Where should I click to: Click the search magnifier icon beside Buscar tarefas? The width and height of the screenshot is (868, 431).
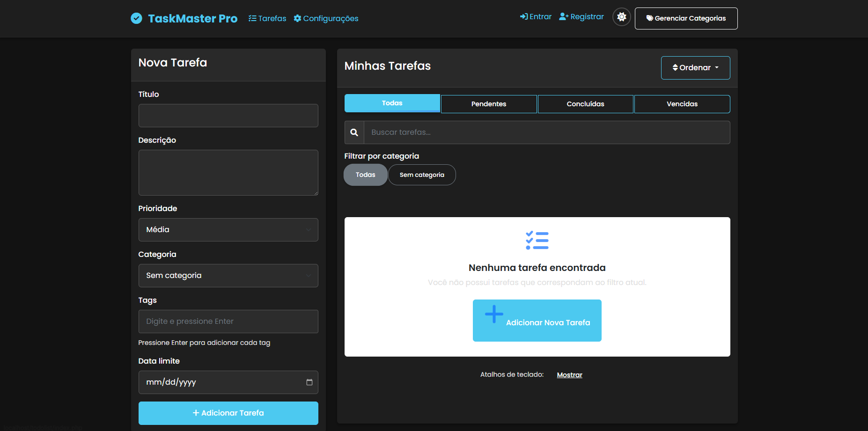pos(354,132)
